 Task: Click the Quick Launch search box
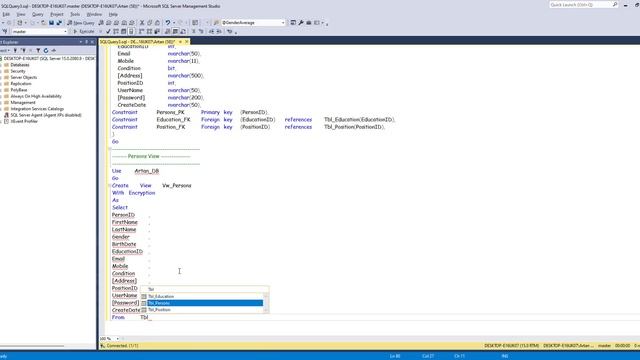pyautogui.click(x=584, y=5)
